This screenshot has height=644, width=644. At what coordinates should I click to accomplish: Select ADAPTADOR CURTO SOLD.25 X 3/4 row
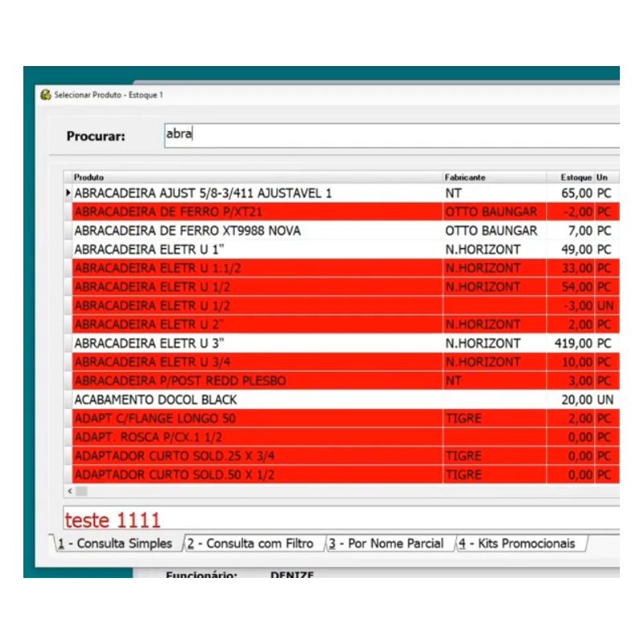pos(174,456)
